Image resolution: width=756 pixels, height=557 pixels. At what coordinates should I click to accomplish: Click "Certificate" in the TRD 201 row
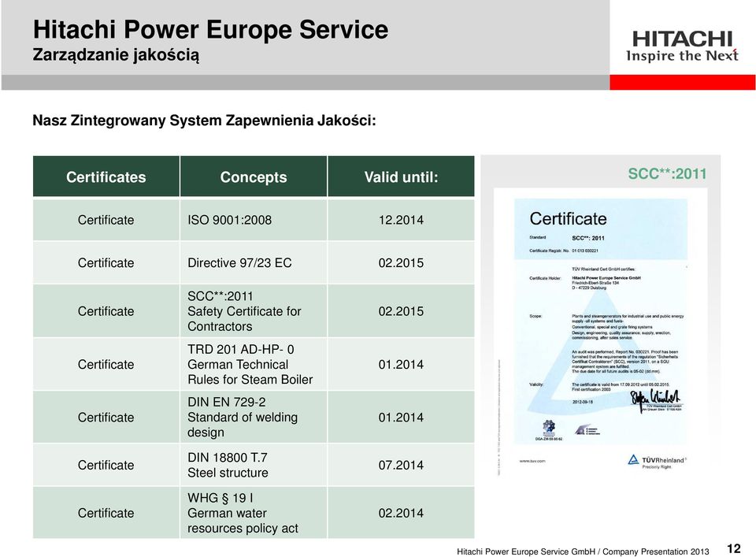(x=106, y=364)
